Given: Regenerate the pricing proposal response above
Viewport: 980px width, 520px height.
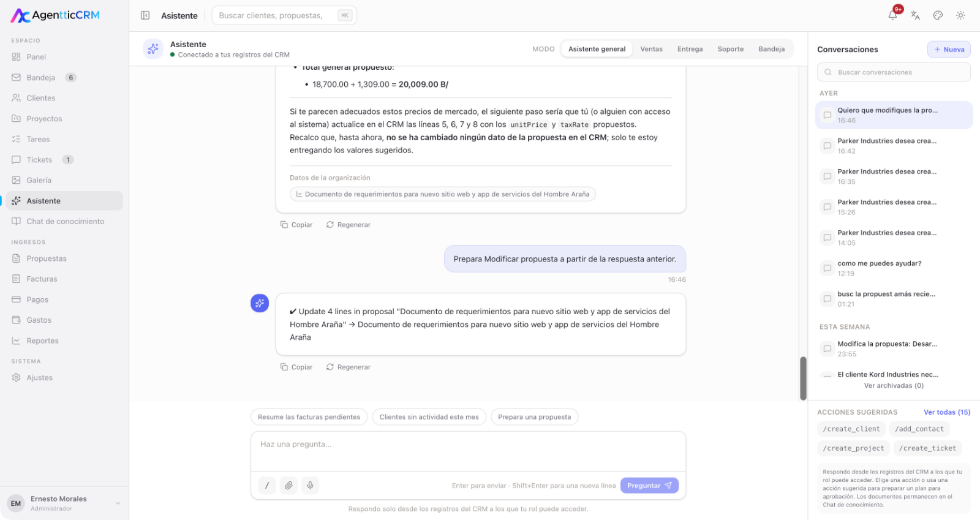Looking at the screenshot, I should pyautogui.click(x=349, y=225).
